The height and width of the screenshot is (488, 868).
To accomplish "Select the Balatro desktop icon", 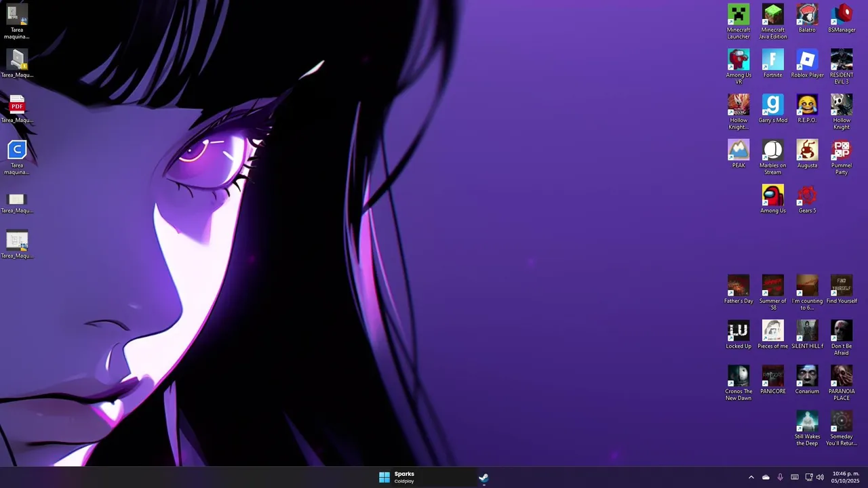I will click(x=807, y=18).
